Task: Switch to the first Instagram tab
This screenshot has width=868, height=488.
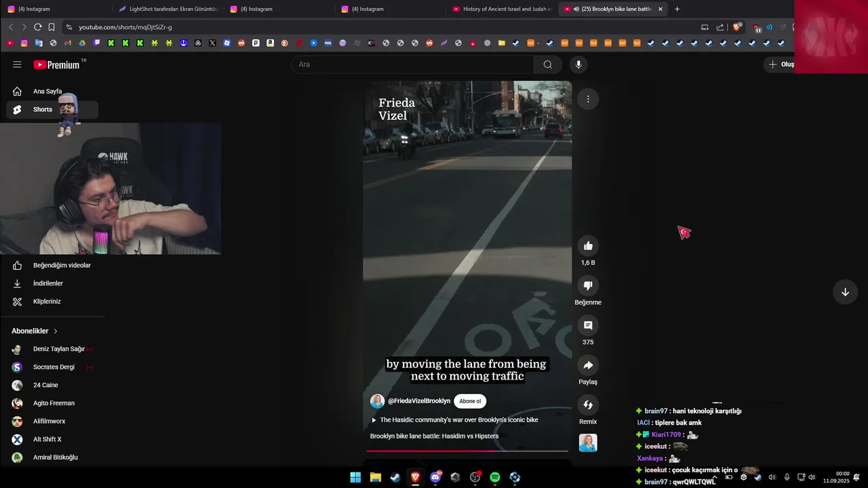Action: (56, 9)
